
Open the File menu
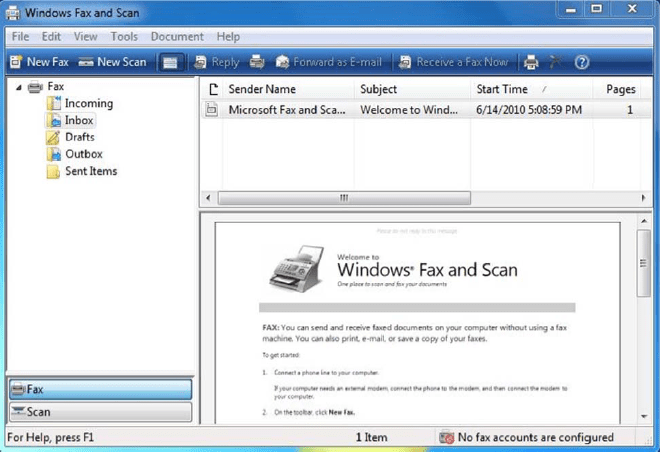point(20,37)
